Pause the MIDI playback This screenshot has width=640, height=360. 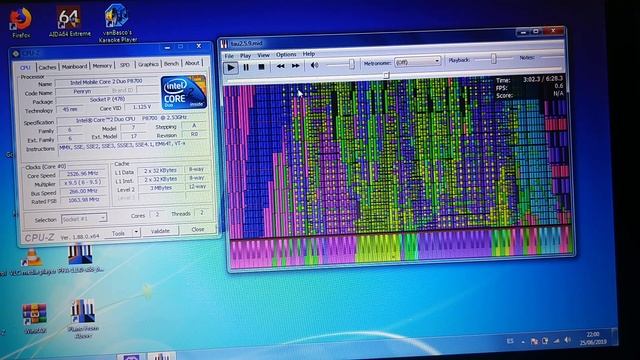pos(246,67)
